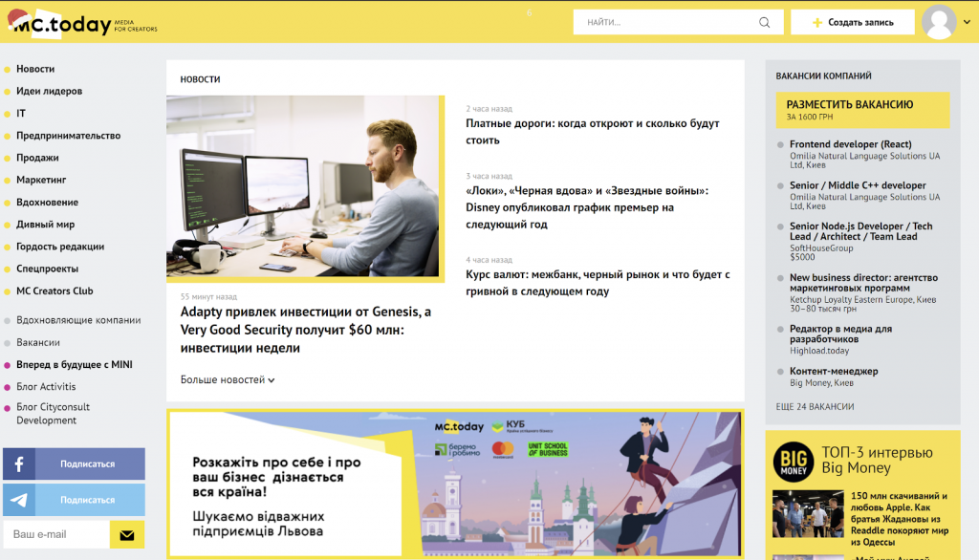The height and width of the screenshot is (560, 979).
Task: Open Senior / Middle C++ developer vacancy
Action: (858, 185)
